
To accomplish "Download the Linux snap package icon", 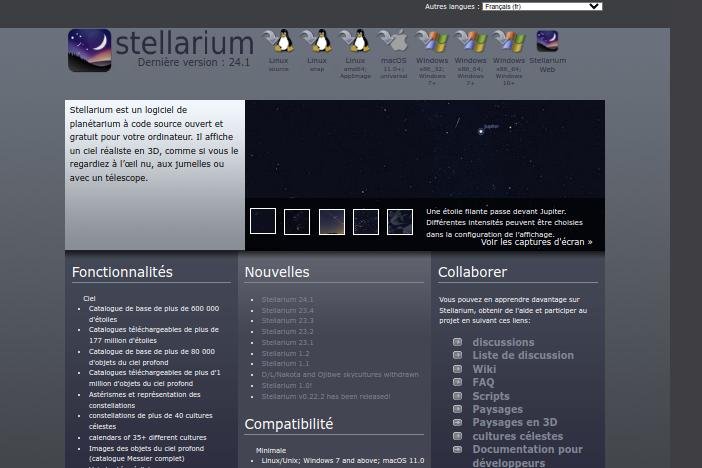I will coord(317,41).
